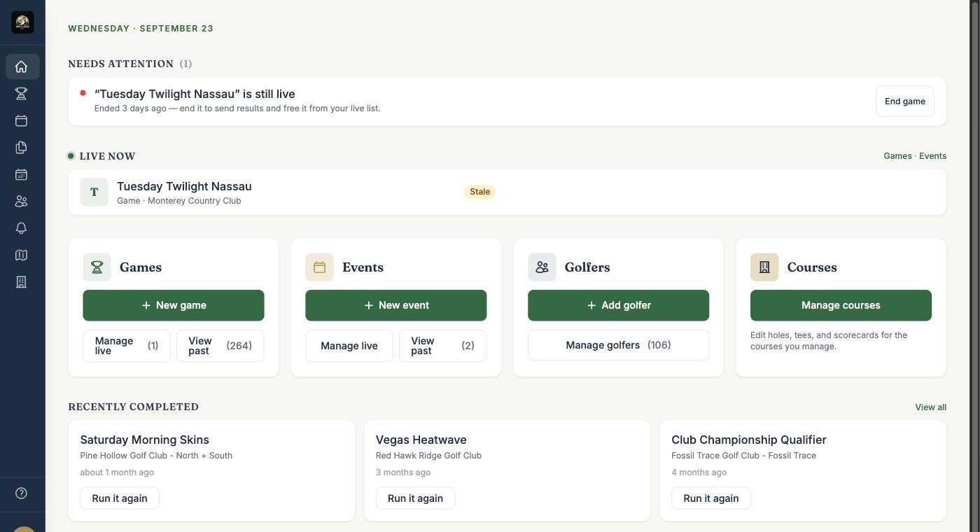Click "Vegas Heatwave" title
The image size is (980, 532).
[x=421, y=440]
